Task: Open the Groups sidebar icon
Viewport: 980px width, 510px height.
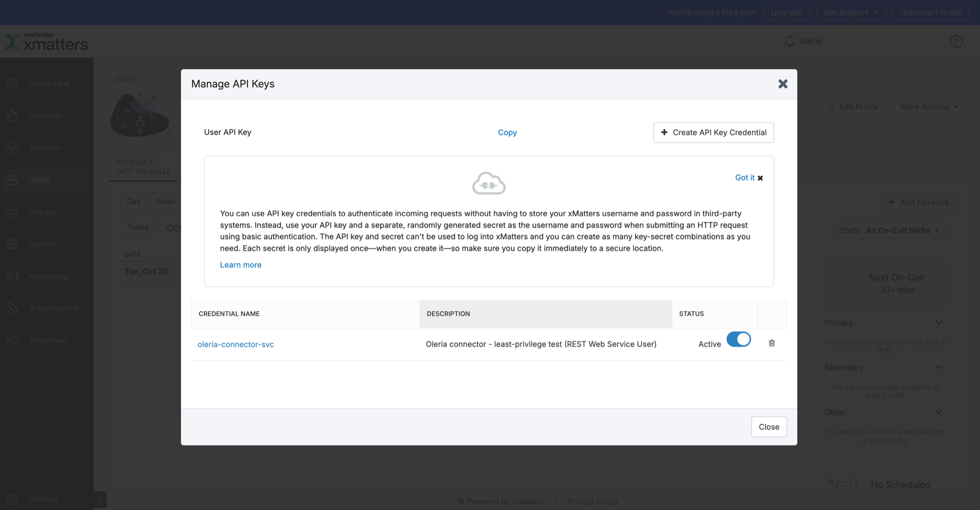Action: point(12,212)
